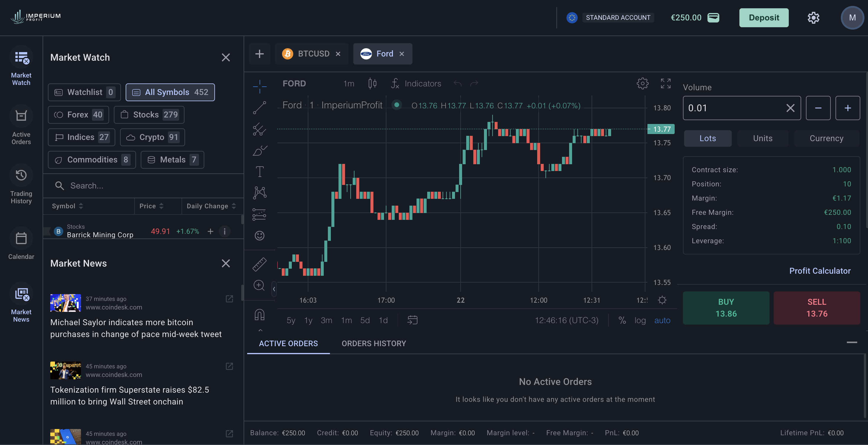The image size is (868, 445).
Task: Open the Profit Calculator link
Action: [x=820, y=271]
